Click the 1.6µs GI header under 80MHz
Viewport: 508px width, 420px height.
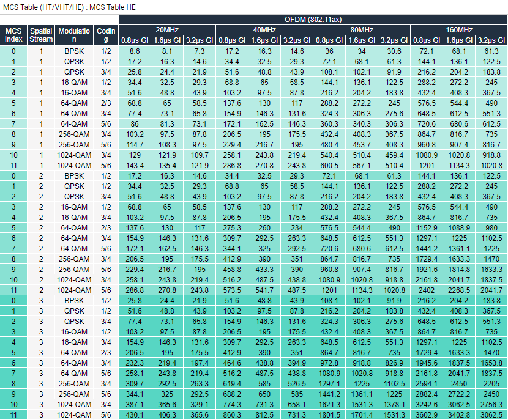click(362, 40)
